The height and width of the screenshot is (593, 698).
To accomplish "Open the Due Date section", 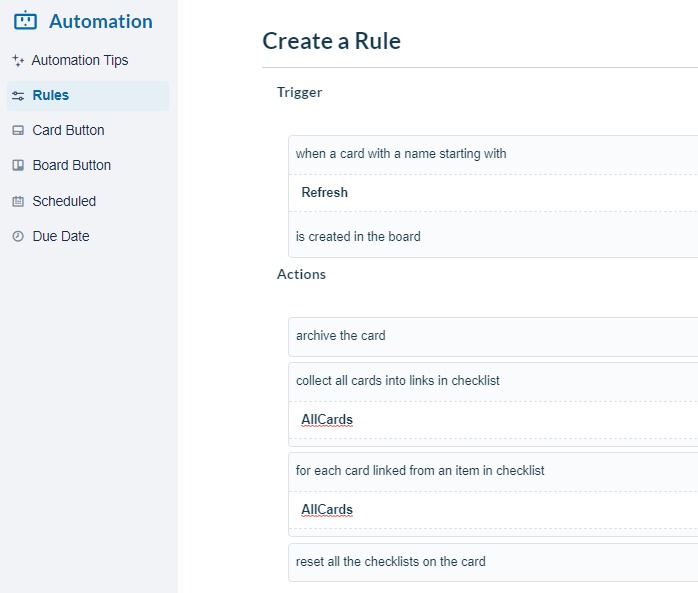I will coord(61,236).
